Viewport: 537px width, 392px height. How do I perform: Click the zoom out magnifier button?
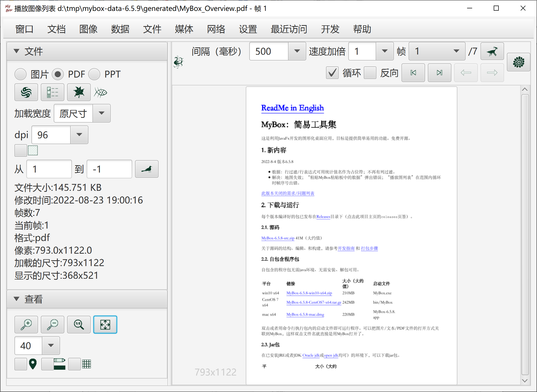[52, 325]
